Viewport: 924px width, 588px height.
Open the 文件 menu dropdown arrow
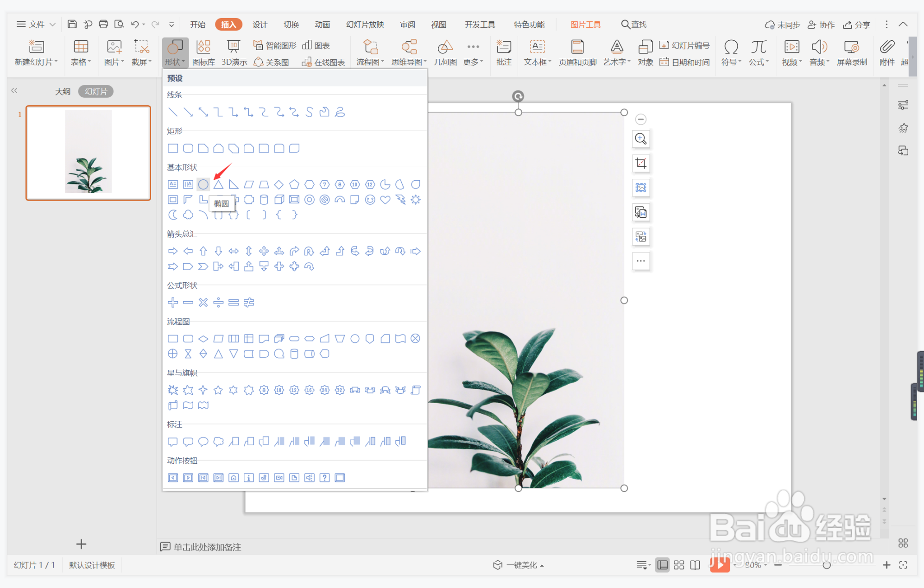pos(52,25)
